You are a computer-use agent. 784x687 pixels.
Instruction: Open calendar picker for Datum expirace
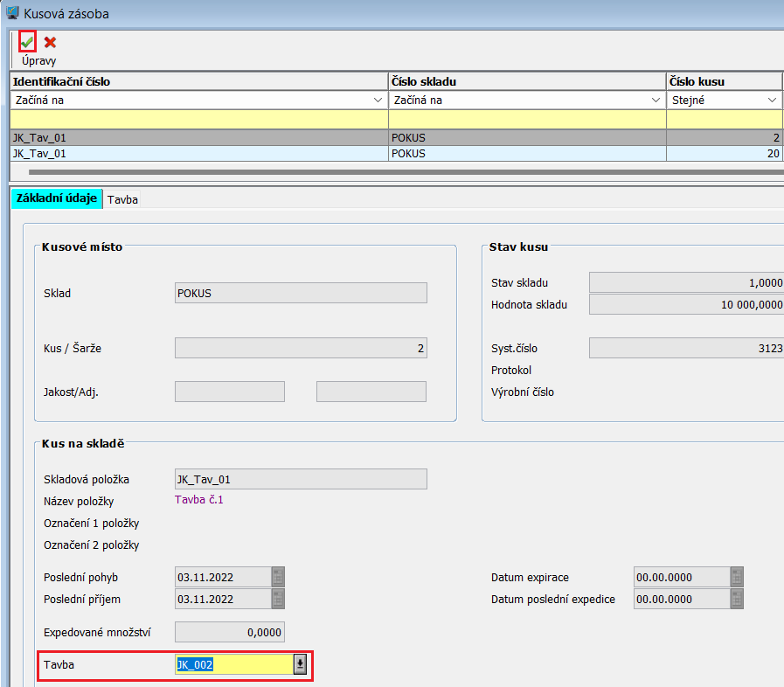pos(737,577)
